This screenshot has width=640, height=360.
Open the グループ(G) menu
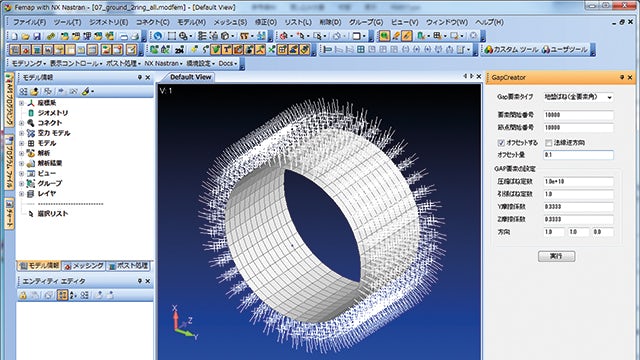click(x=366, y=22)
